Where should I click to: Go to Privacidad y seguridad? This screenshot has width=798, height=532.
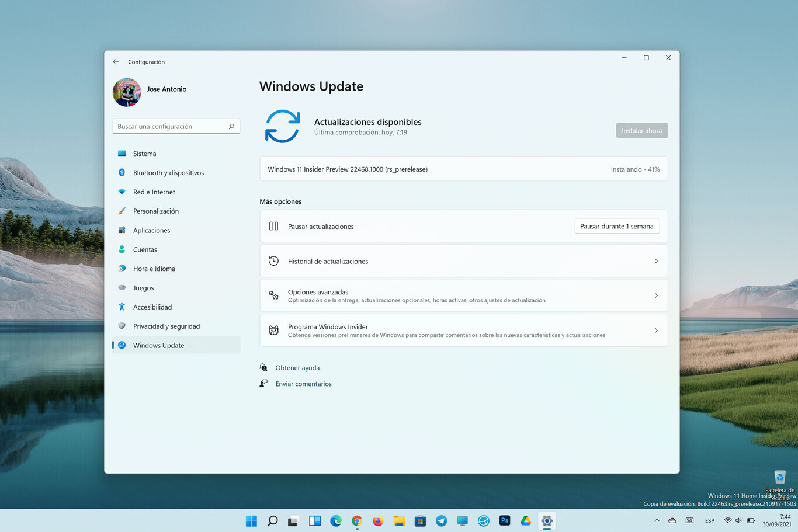tap(176, 326)
